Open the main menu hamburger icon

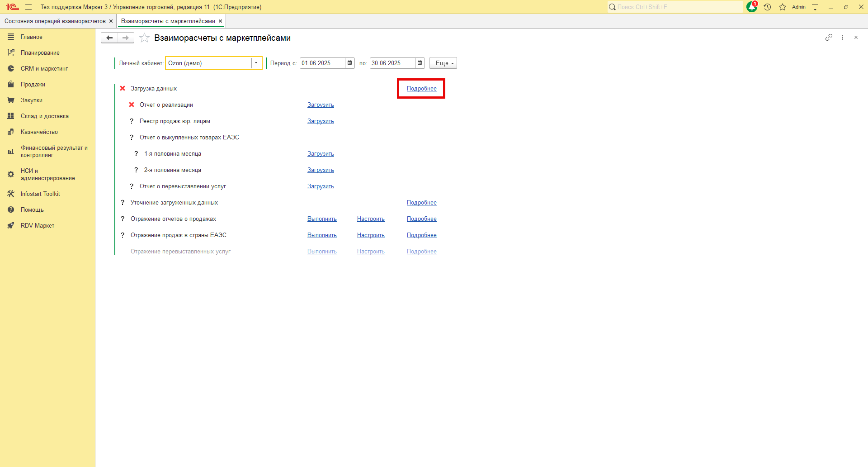click(x=28, y=7)
